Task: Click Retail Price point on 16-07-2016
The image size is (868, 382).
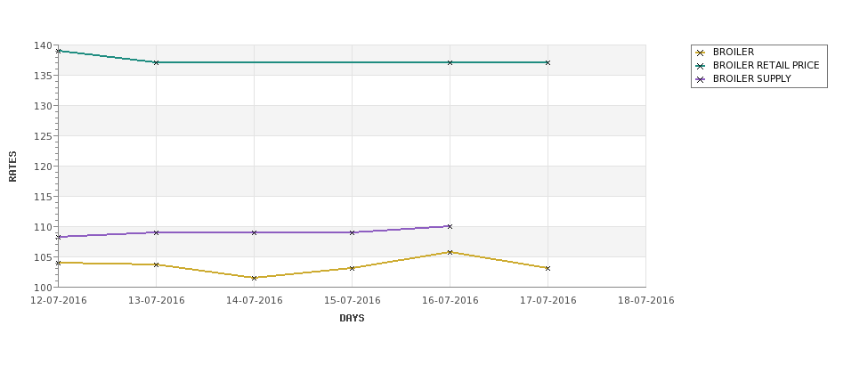Action: pos(450,62)
